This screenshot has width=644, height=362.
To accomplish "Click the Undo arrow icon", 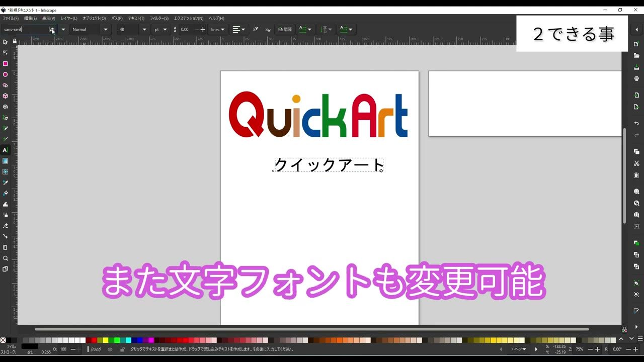I will [x=636, y=124].
